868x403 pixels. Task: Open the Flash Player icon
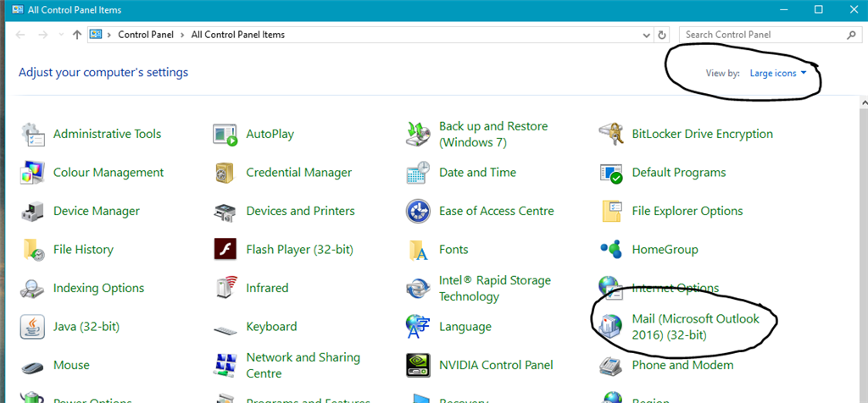[x=225, y=249]
